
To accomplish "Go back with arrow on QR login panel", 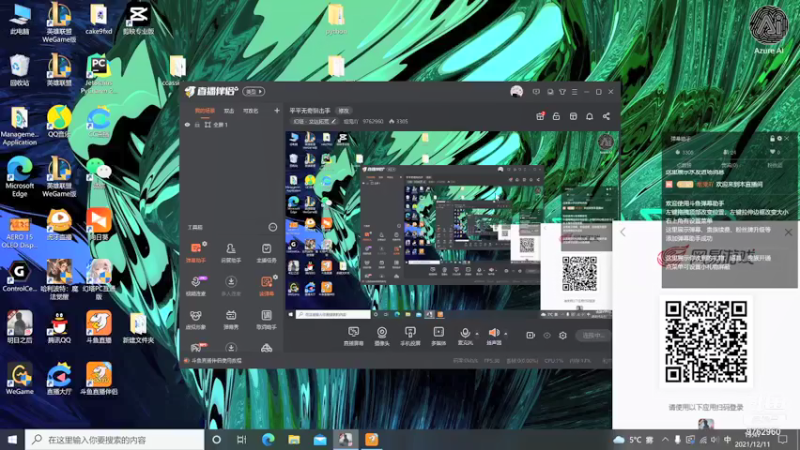I will click(x=623, y=232).
